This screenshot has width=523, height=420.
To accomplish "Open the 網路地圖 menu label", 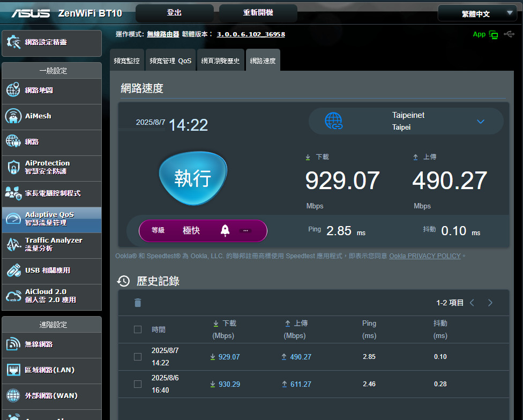I will [x=39, y=91].
